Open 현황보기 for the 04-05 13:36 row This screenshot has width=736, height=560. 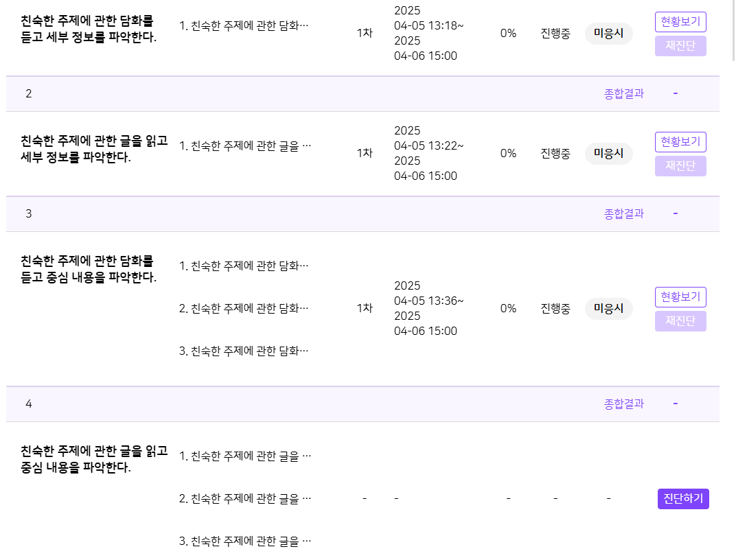[680, 297]
